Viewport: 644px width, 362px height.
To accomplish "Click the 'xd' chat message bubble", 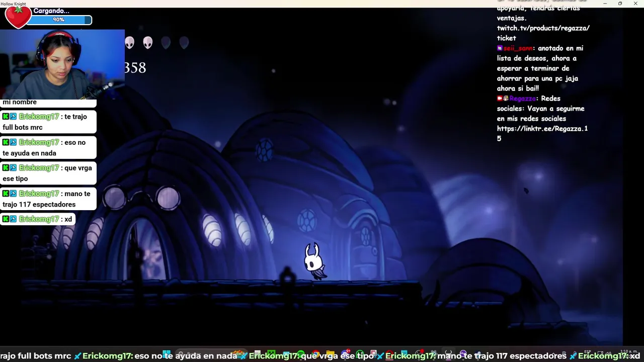I will point(38,219).
